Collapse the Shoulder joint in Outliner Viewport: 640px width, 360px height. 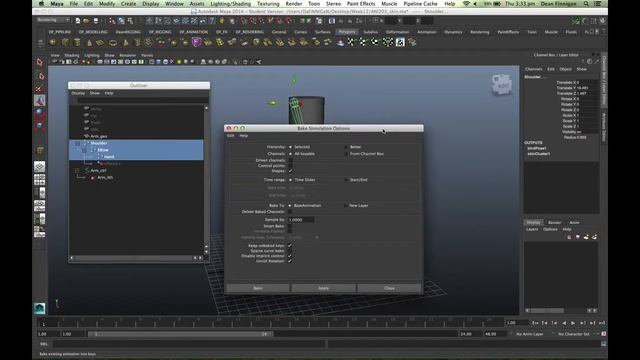tap(78, 144)
